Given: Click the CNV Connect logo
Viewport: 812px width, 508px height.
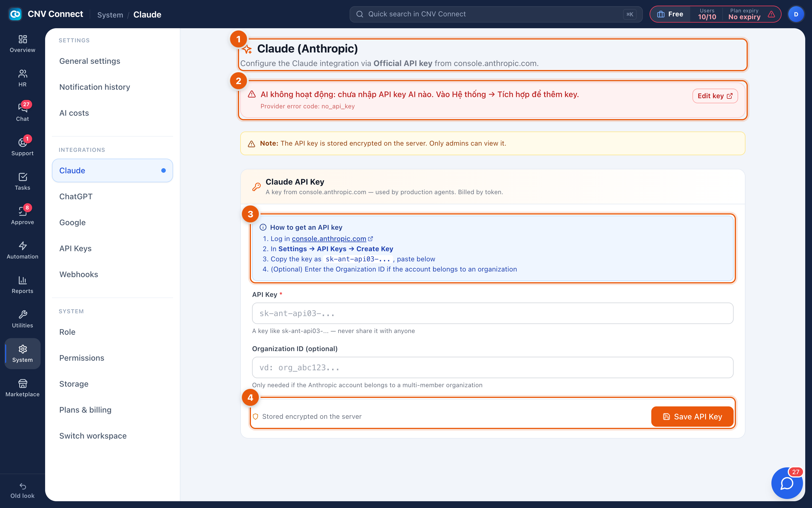Looking at the screenshot, I should point(15,14).
